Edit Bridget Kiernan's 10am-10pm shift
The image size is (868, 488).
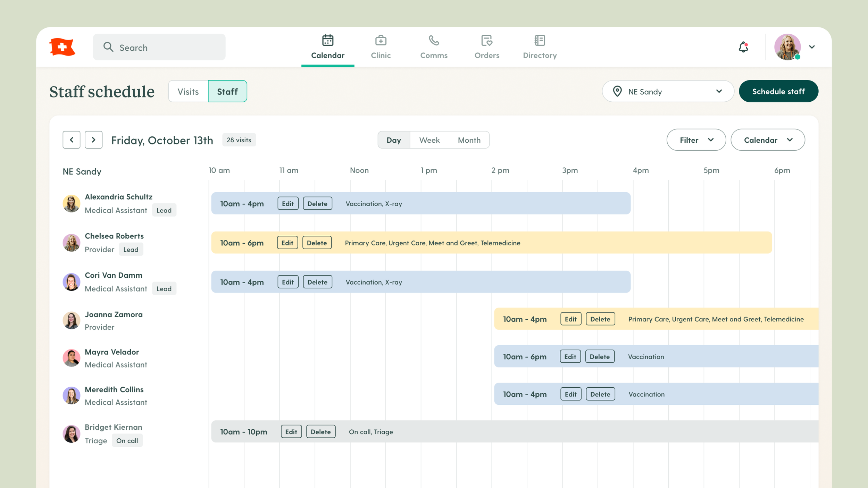pos(291,431)
